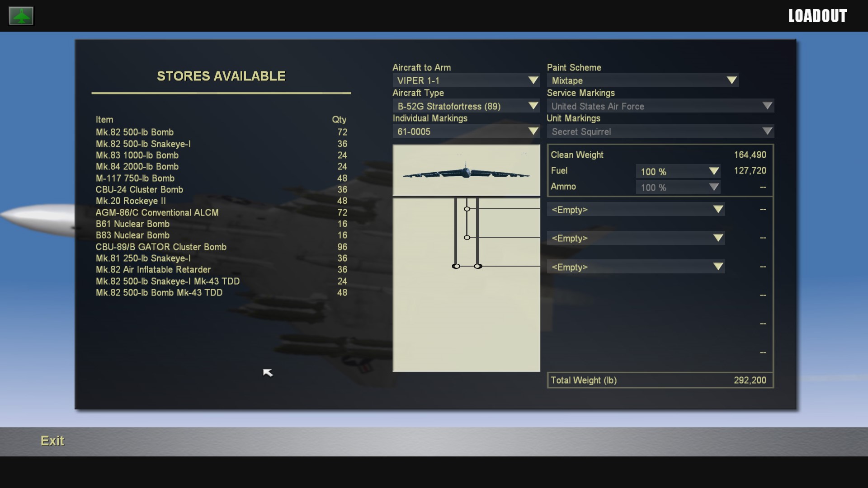Click the middle hardpoint node in diagram
The height and width of the screenshot is (488, 868).
(x=467, y=237)
